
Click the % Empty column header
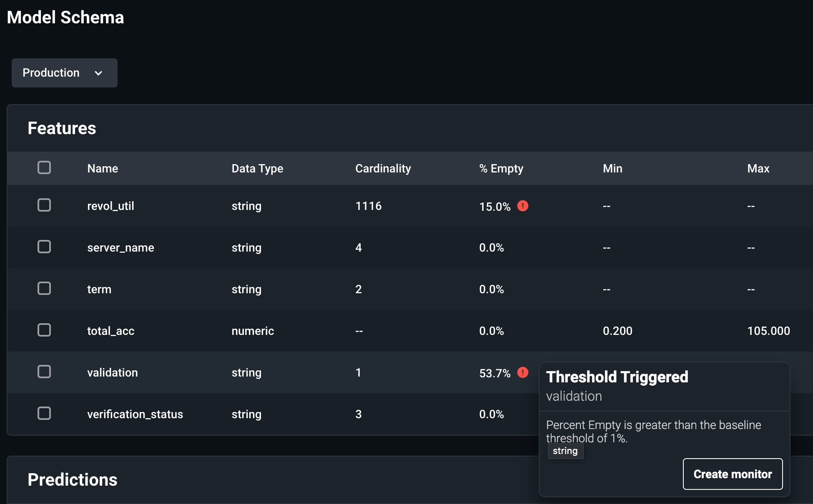pos(501,168)
